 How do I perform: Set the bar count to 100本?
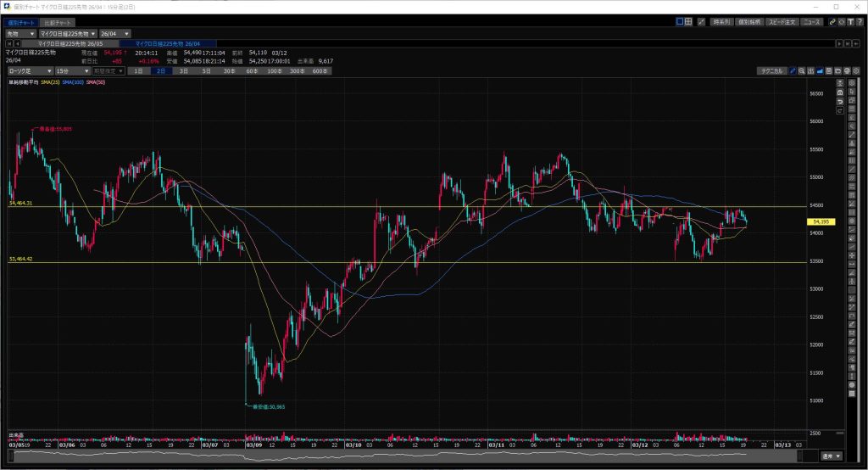(274, 71)
